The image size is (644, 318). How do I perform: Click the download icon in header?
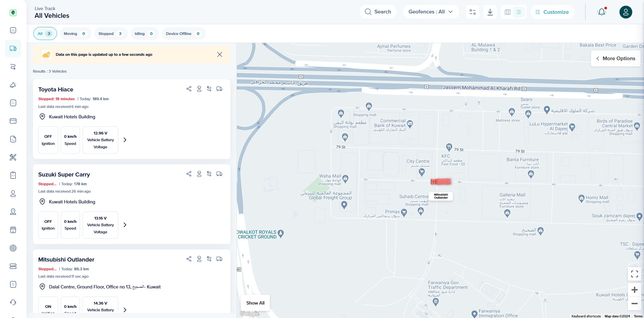pyautogui.click(x=490, y=12)
